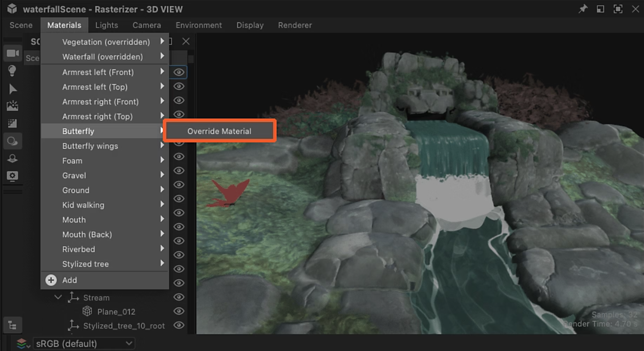The height and width of the screenshot is (351, 644).
Task: Choose the Butterfly wings material entry
Action: click(105, 146)
